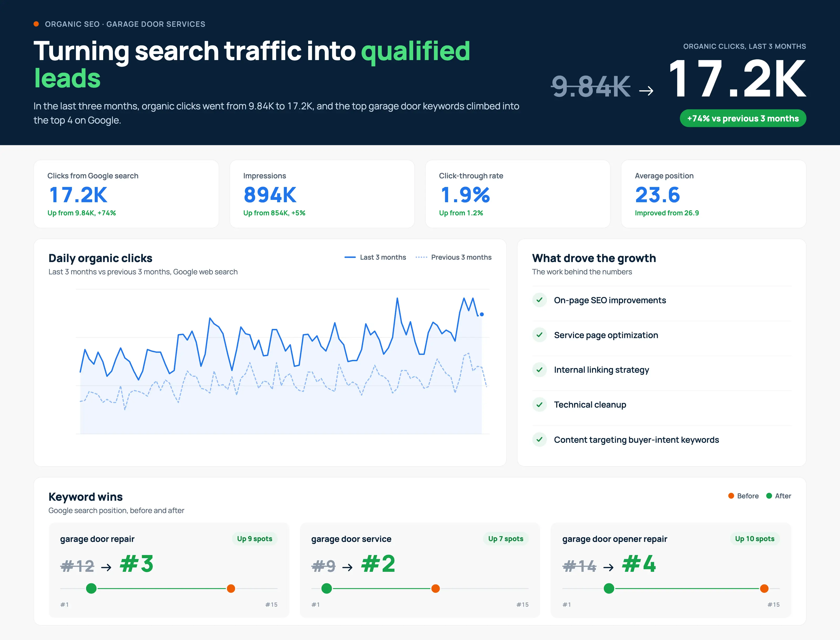Screen dimensions: 840x640
Task: Click the orange dot on garage door service slider
Action: pyautogui.click(x=435, y=589)
